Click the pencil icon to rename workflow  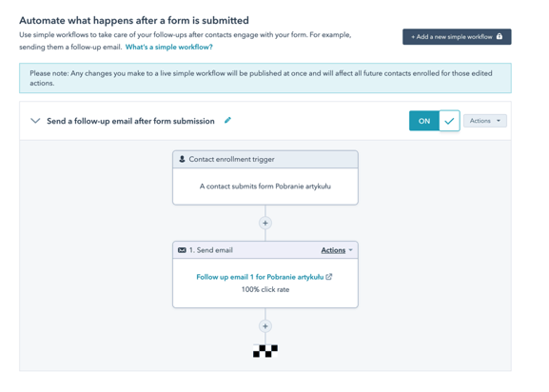click(x=227, y=121)
